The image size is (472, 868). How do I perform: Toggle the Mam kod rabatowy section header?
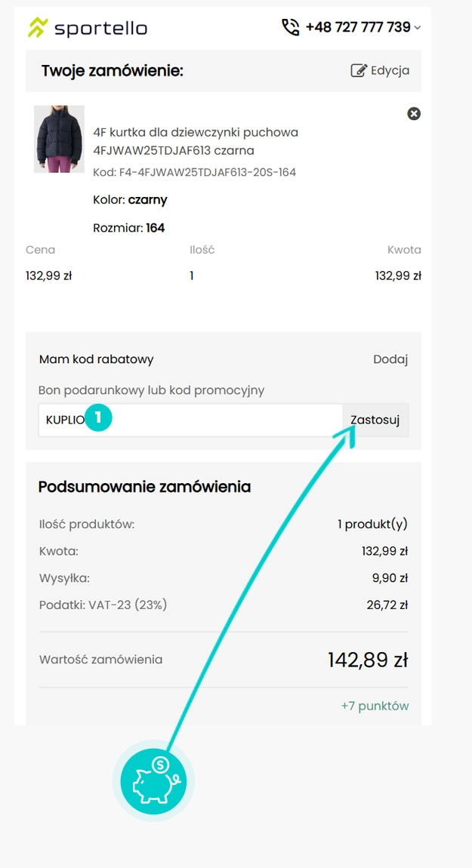[x=97, y=359]
